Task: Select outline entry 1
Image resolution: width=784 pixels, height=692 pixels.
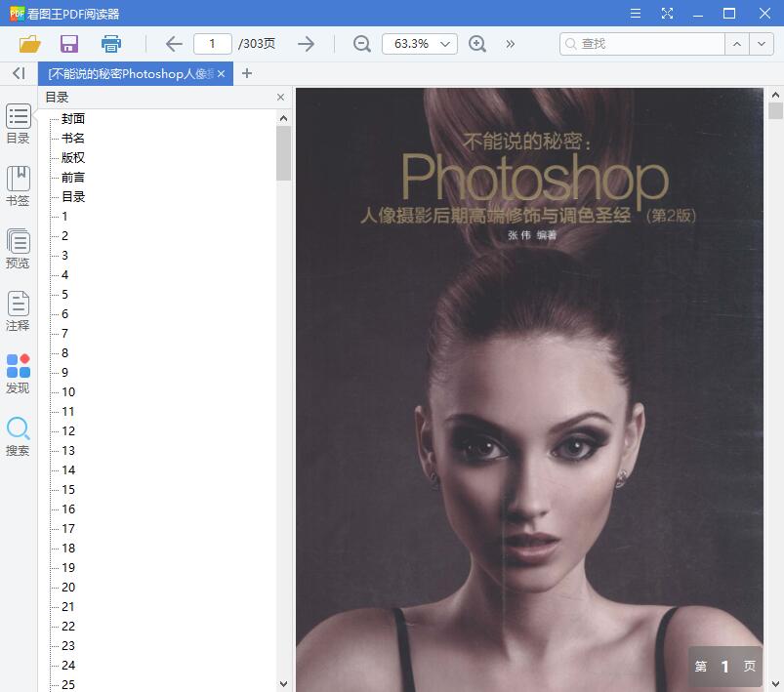Action: tap(64, 216)
